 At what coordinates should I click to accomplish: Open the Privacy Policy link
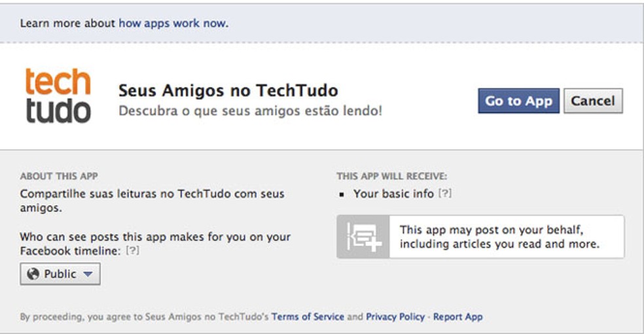pos(395,317)
